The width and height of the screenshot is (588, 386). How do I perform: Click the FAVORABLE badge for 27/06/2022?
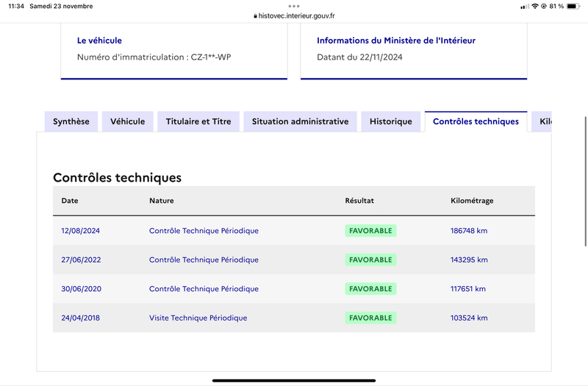pos(370,260)
